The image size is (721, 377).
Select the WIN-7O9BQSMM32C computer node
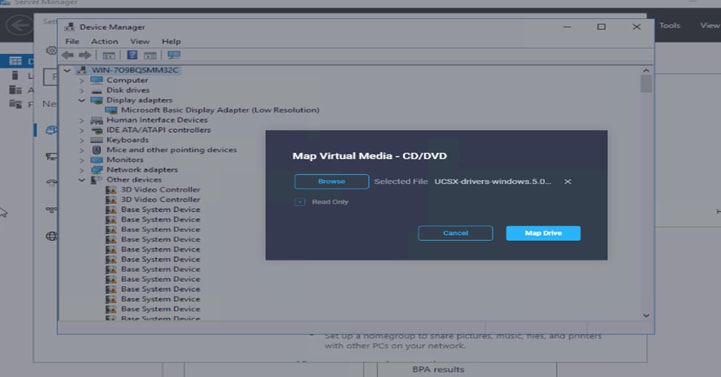135,70
